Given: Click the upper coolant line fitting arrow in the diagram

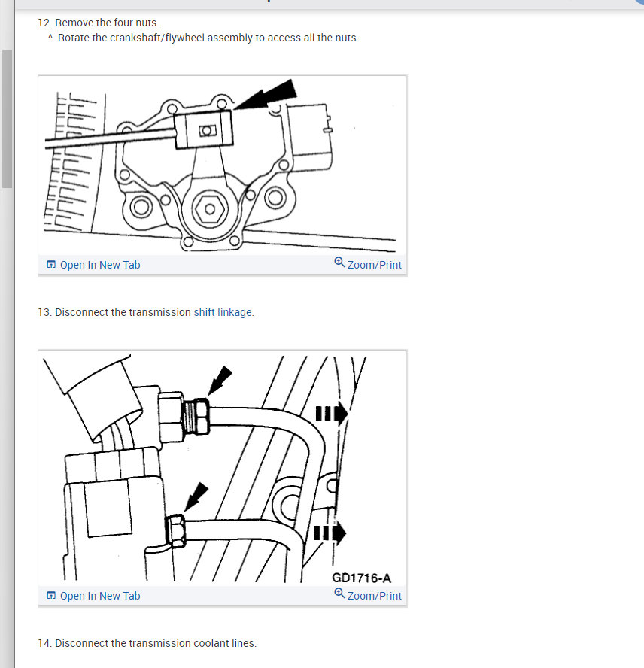Looking at the screenshot, I should click(220, 381).
